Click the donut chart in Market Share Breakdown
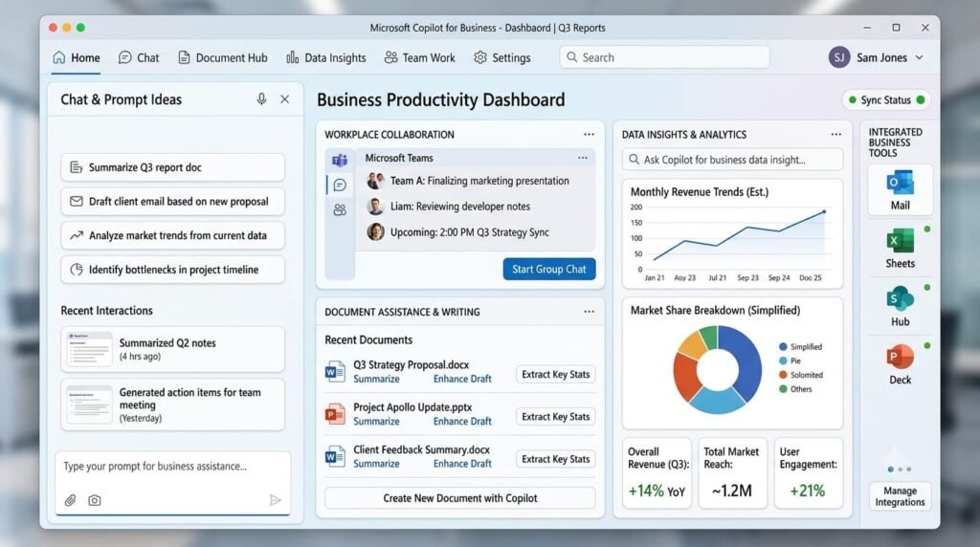The width and height of the screenshot is (980, 547). (717, 370)
